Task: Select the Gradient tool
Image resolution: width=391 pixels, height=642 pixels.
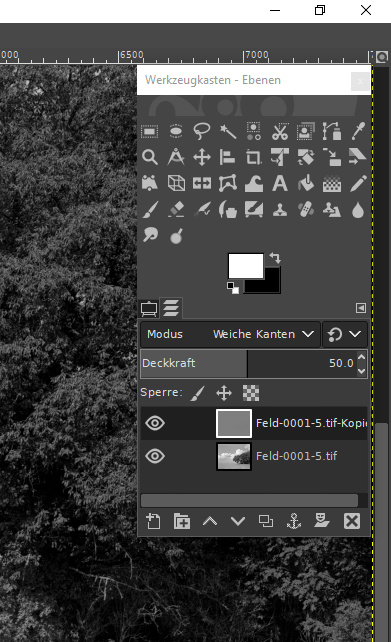Action: pos(332,183)
